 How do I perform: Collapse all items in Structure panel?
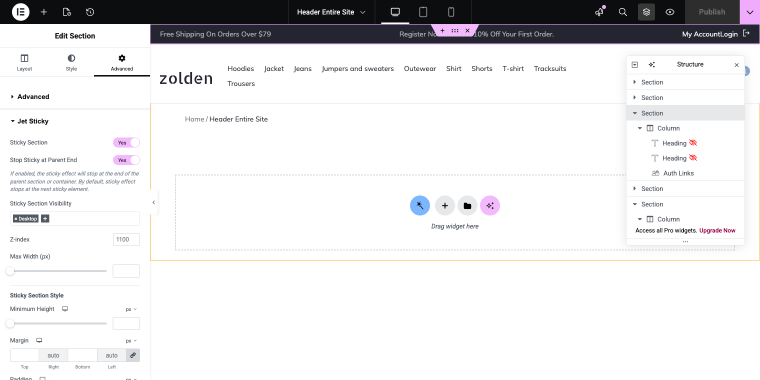pyautogui.click(x=635, y=64)
